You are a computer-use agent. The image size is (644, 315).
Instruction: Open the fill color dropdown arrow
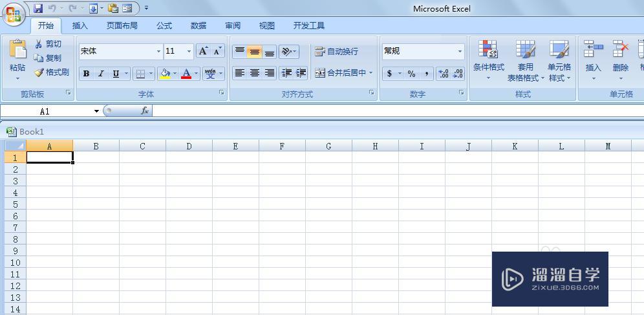tap(175, 74)
